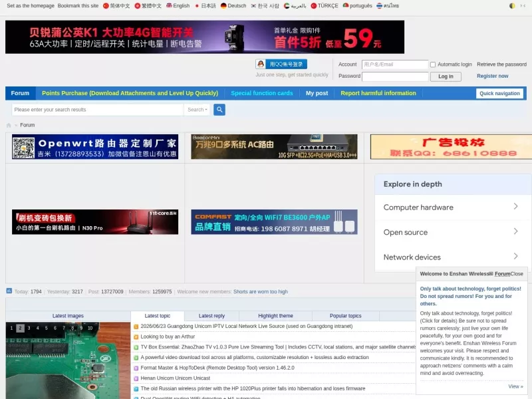Click the width switch icon at top right
This screenshot has height=399, width=532.
click(x=523, y=6)
